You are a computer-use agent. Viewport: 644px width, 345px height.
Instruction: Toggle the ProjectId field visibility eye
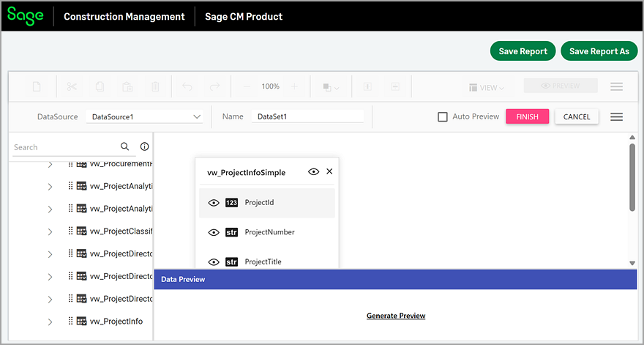(x=214, y=203)
